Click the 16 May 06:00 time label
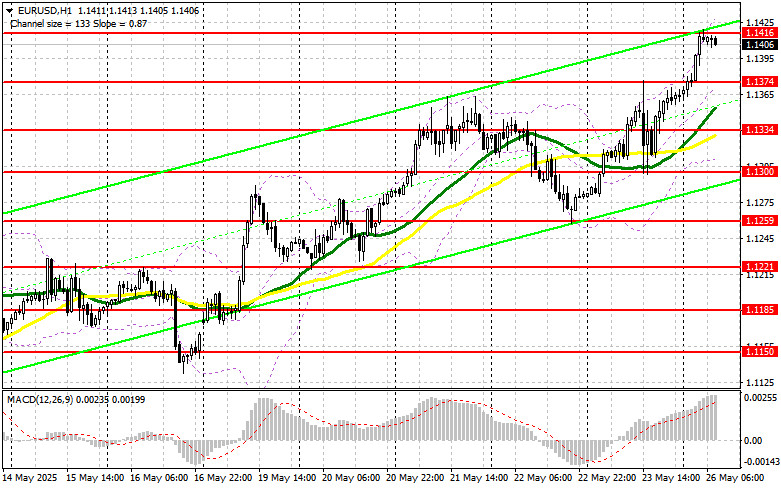 coord(159,478)
